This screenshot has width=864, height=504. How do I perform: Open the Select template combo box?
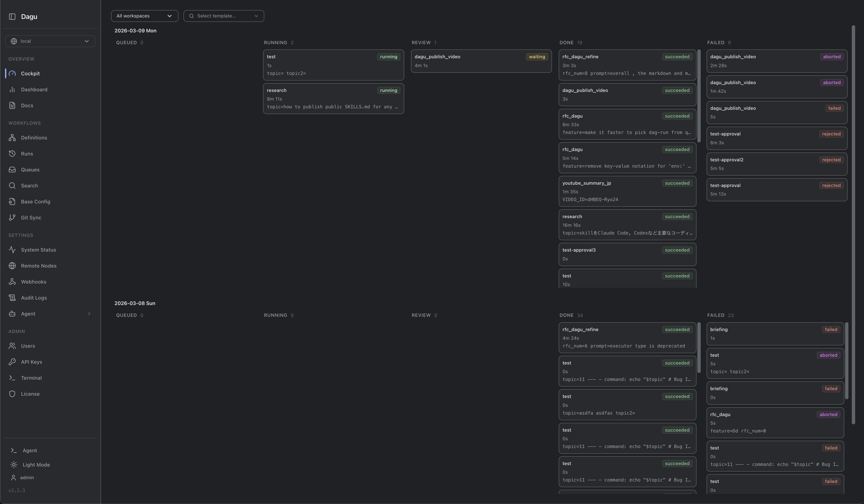click(x=223, y=16)
